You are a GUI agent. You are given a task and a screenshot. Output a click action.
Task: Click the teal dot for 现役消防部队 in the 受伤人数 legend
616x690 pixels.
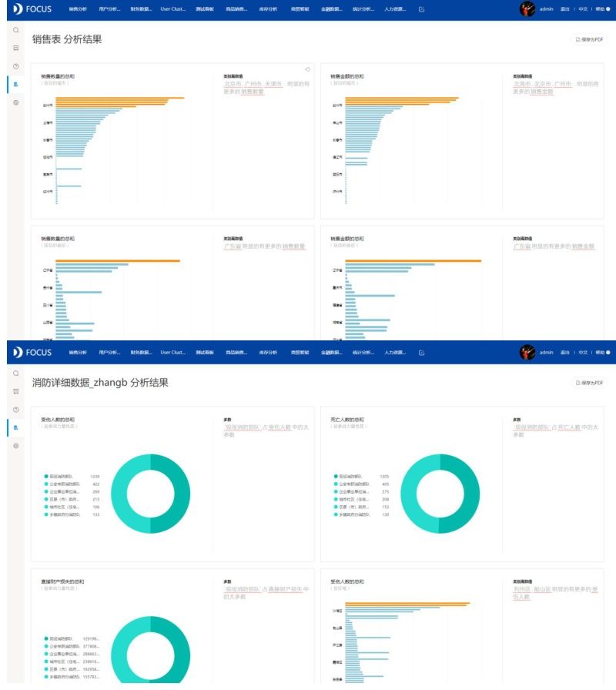(x=45, y=477)
